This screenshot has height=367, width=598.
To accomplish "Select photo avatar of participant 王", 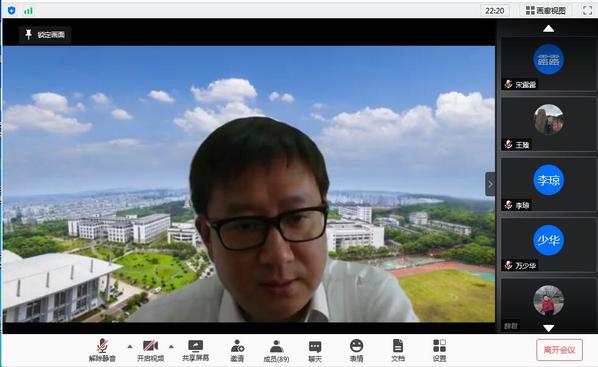I will [548, 119].
